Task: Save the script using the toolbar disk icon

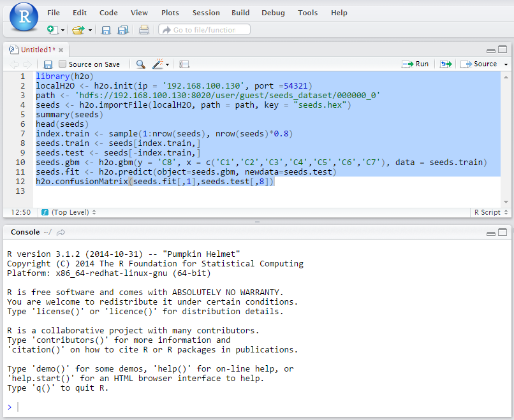Action: (x=106, y=29)
